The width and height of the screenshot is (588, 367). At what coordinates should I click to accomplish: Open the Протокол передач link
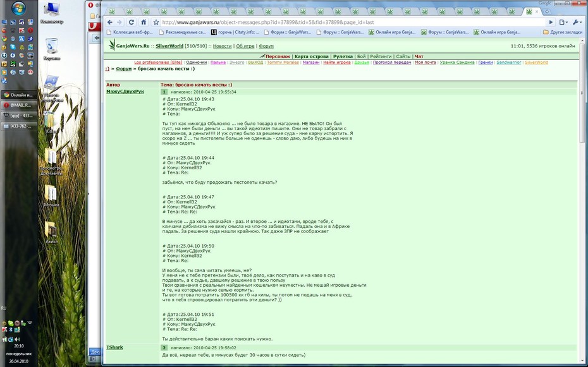[x=392, y=63]
